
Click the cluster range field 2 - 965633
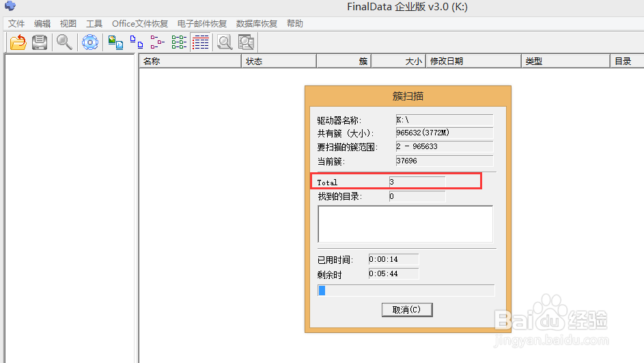tap(445, 146)
